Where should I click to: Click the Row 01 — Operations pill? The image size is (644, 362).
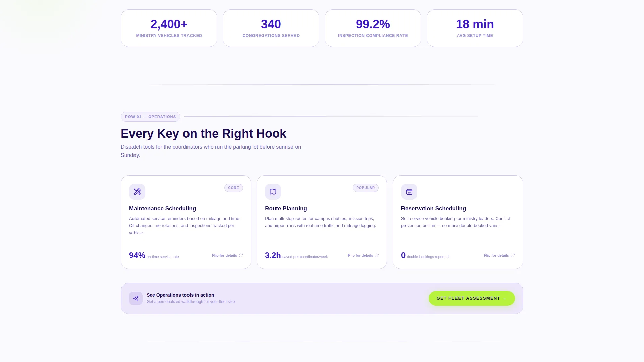click(151, 117)
